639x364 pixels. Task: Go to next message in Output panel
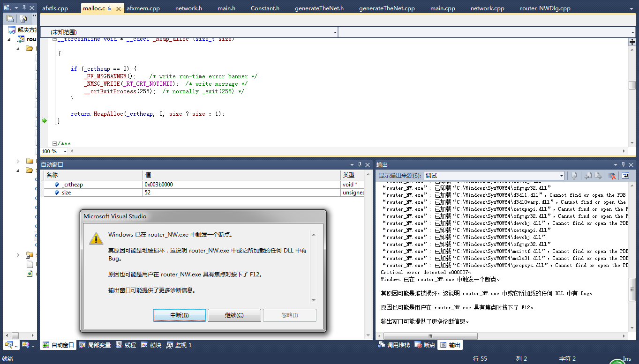pos(598,176)
